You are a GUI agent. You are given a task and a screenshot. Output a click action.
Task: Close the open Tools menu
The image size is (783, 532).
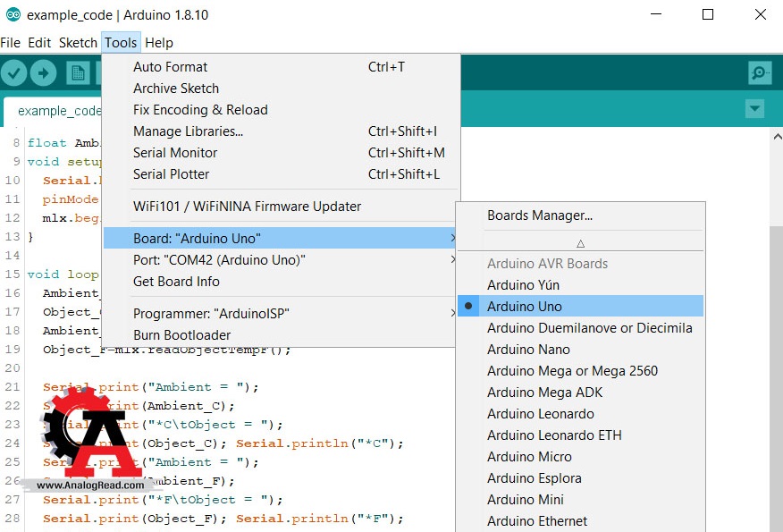pos(121,43)
